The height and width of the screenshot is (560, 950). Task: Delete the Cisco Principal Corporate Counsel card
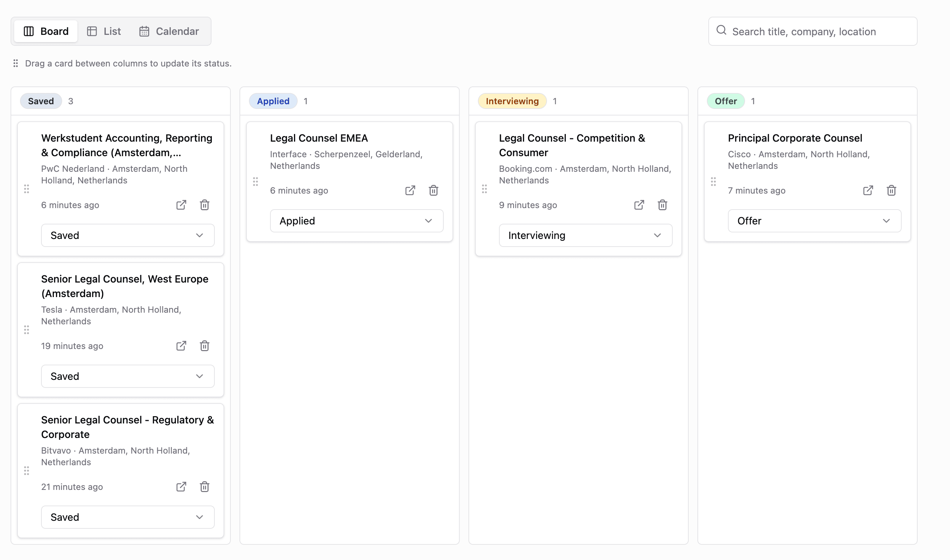[x=891, y=190]
